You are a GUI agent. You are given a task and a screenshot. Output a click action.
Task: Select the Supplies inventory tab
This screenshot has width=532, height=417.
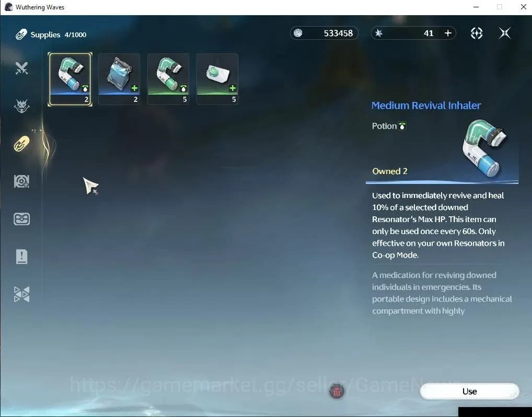[21, 144]
